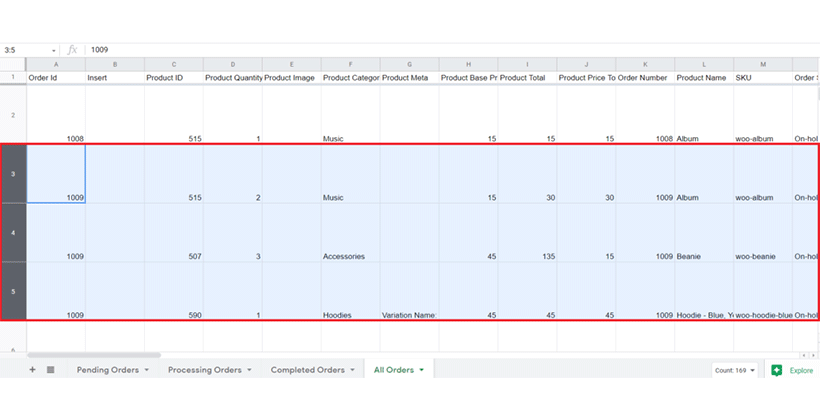This screenshot has width=820, height=420.
Task: Switch to the Pending Orders tab
Action: click(x=108, y=370)
